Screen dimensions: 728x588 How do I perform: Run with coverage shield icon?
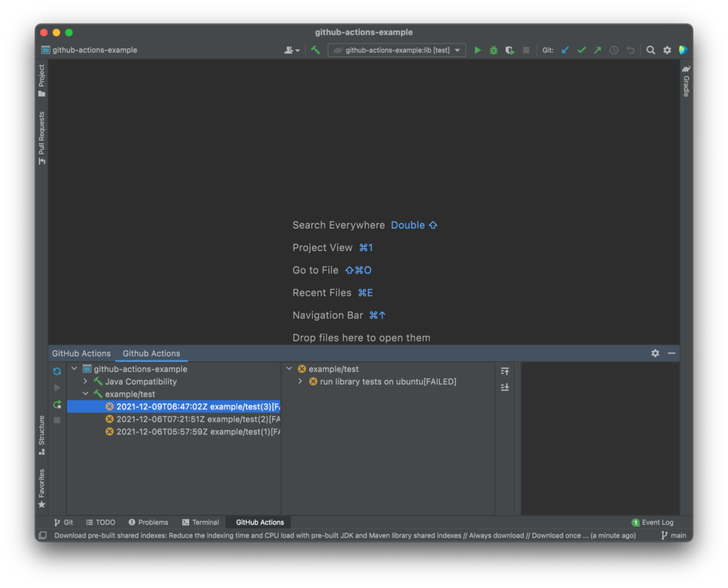510,50
